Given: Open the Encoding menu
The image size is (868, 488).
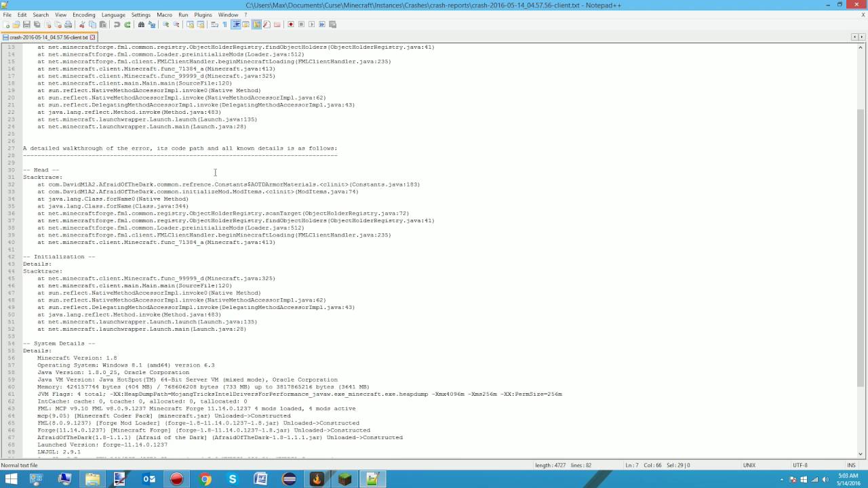Looking at the screenshot, I should click(84, 14).
